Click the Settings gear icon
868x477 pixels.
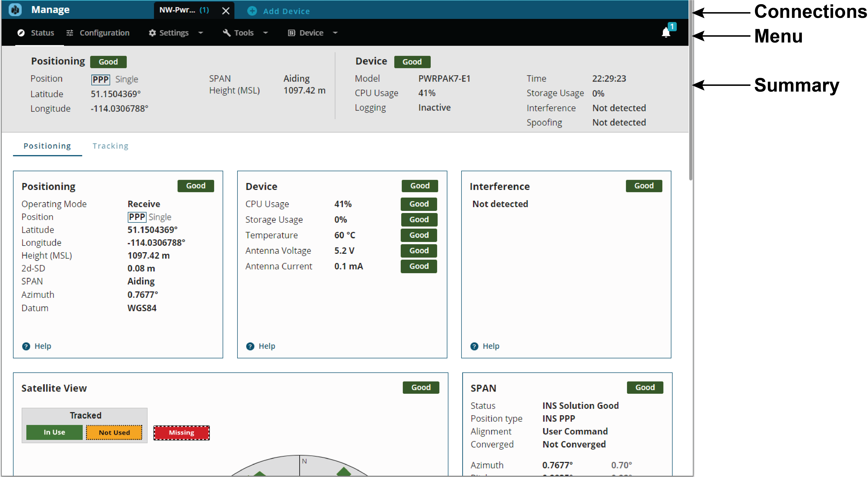pos(152,33)
